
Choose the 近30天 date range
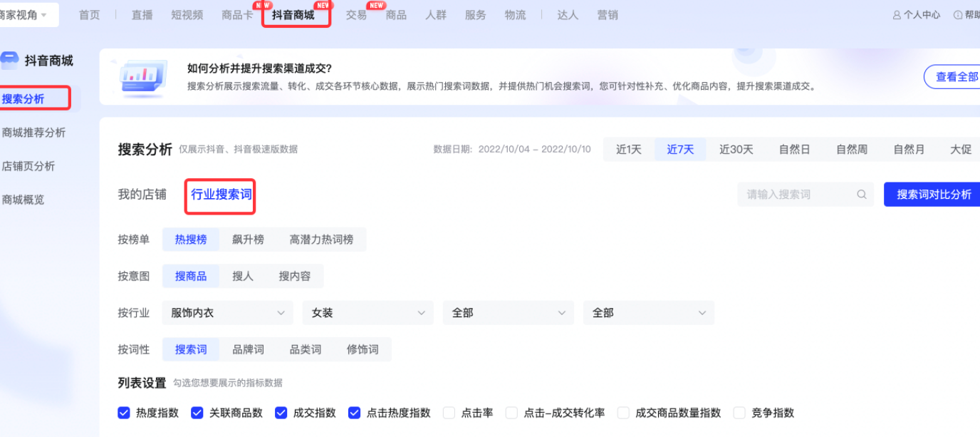tap(736, 150)
